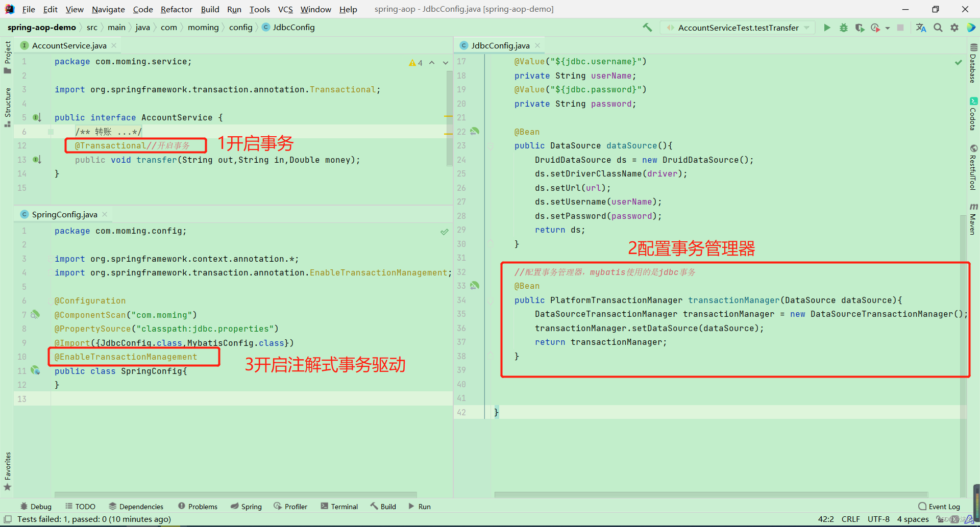
Task: Go to previous highlighted error arrow
Action: click(x=432, y=63)
